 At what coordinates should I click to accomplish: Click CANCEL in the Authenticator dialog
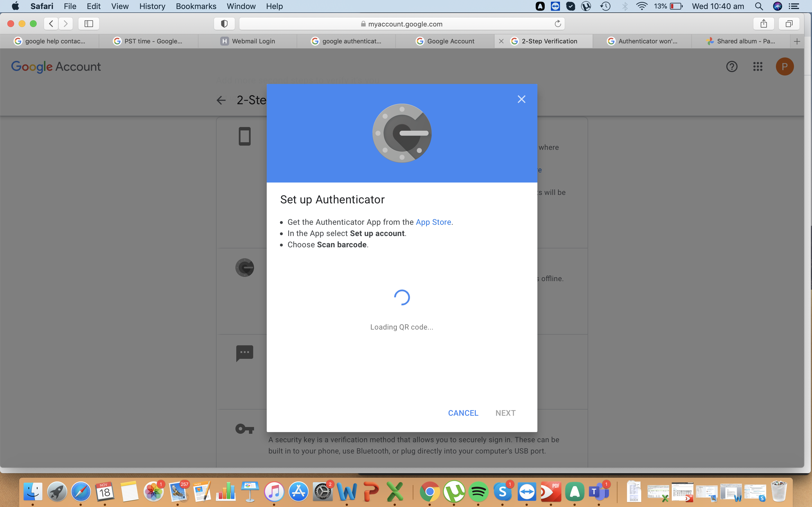pos(463,413)
